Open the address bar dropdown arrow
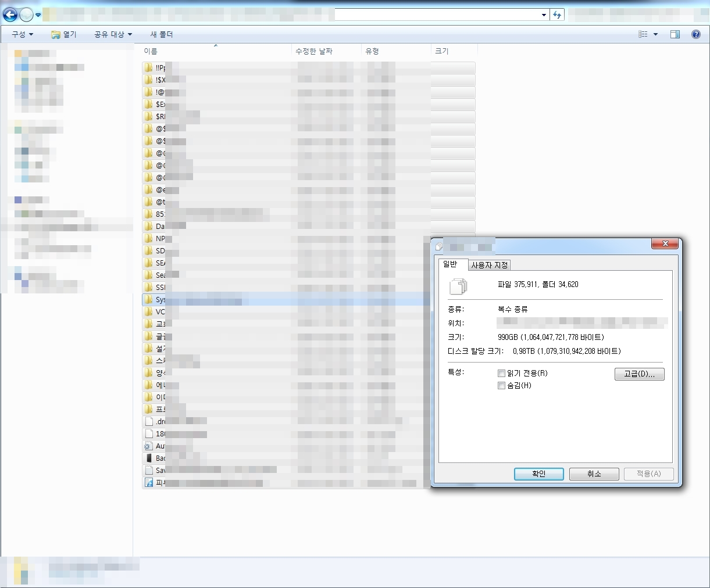Image resolution: width=710 pixels, height=588 pixels. pos(544,15)
